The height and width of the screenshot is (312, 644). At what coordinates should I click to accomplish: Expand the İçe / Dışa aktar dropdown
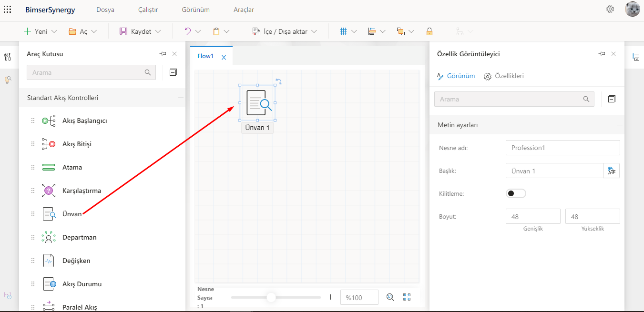tap(285, 31)
